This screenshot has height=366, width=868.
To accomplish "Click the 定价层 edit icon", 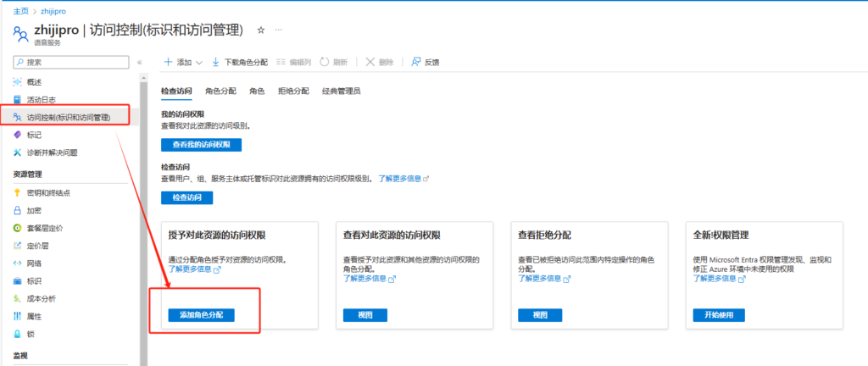I will click(17, 246).
